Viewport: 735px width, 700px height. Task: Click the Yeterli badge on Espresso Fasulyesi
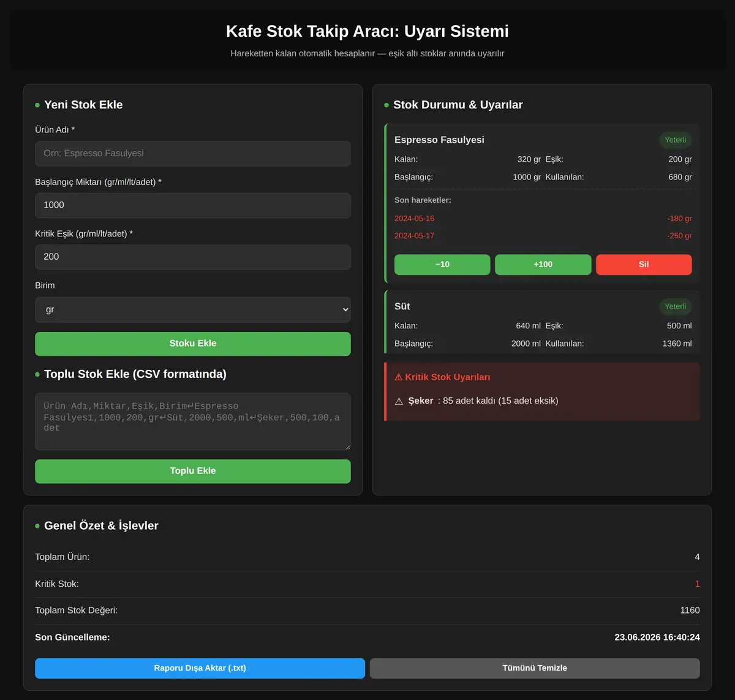tap(676, 140)
